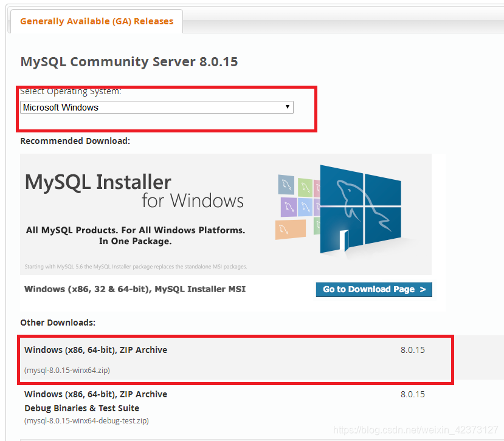Select the Debug Binaries & Test Suite text
The height and width of the screenshot is (441, 504).
82,408
